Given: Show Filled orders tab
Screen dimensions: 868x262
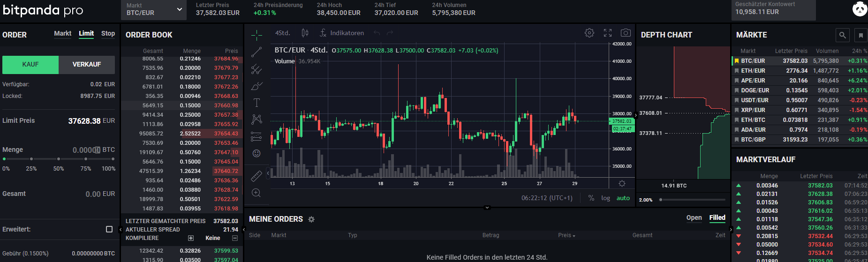Looking at the screenshot, I should click(x=717, y=217).
